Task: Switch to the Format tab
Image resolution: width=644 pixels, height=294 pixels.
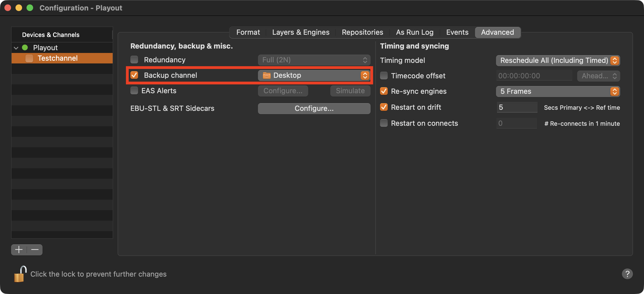Action: pos(248,32)
